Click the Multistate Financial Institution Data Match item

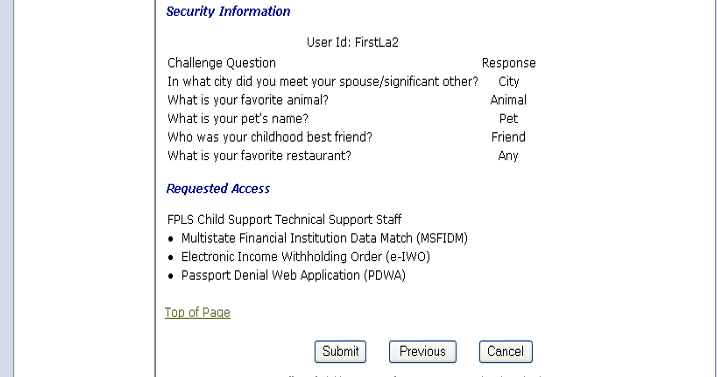coord(324,238)
